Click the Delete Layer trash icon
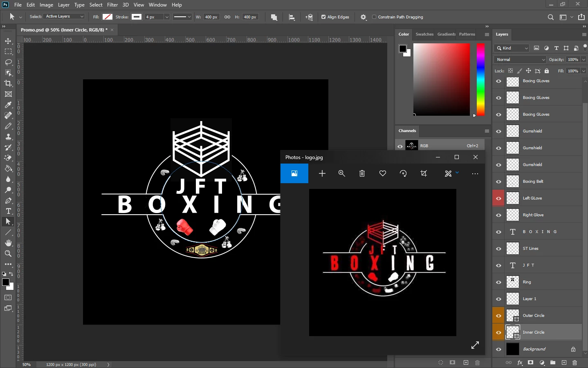Image resolution: width=588 pixels, height=368 pixels. [x=575, y=363]
